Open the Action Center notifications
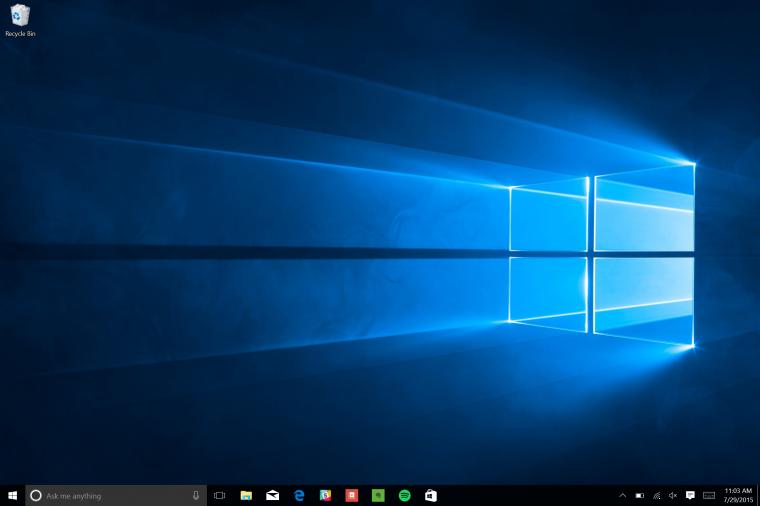760x506 pixels. point(690,495)
